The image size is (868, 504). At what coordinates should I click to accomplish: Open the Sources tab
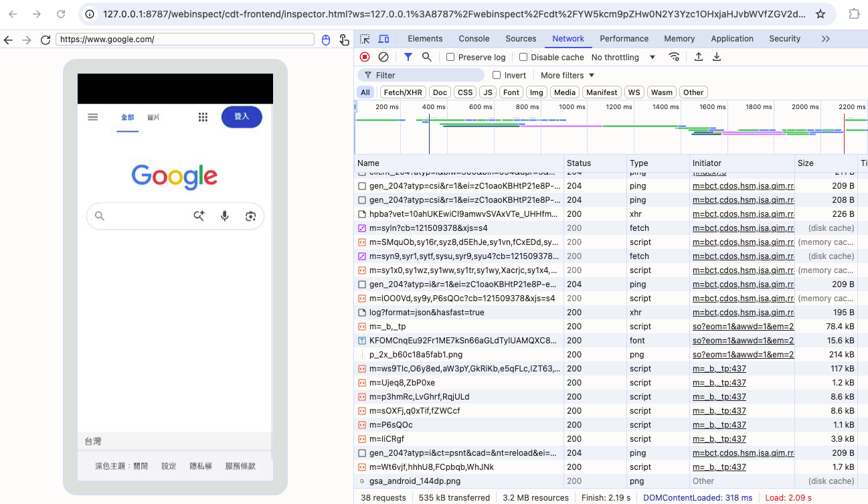pyautogui.click(x=521, y=39)
